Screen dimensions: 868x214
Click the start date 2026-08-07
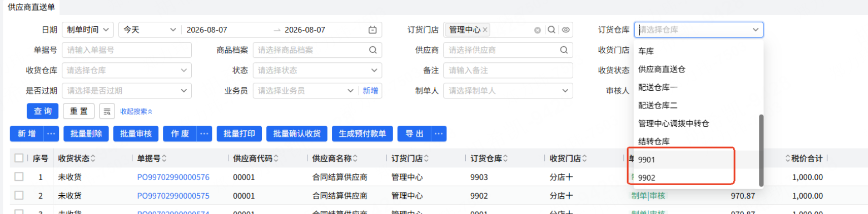click(x=207, y=30)
